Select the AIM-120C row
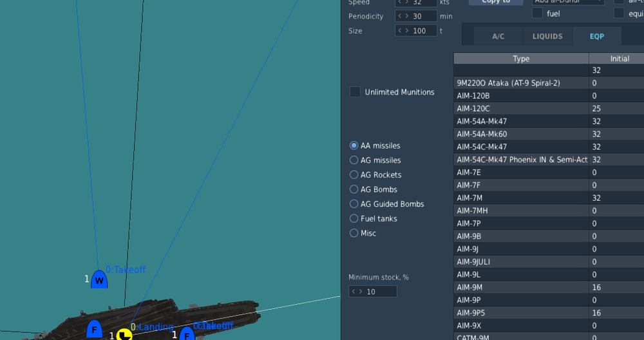 tap(549, 108)
